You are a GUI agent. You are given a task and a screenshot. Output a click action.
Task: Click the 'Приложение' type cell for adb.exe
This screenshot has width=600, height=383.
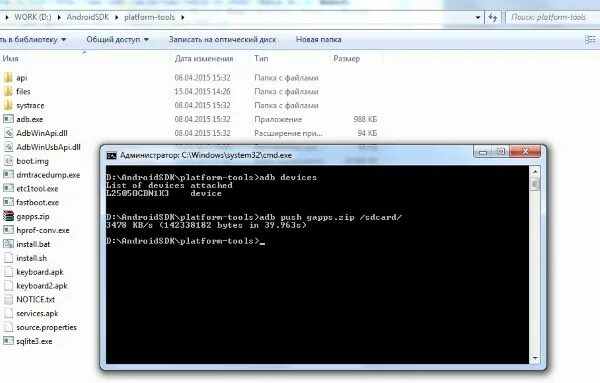tap(278, 119)
